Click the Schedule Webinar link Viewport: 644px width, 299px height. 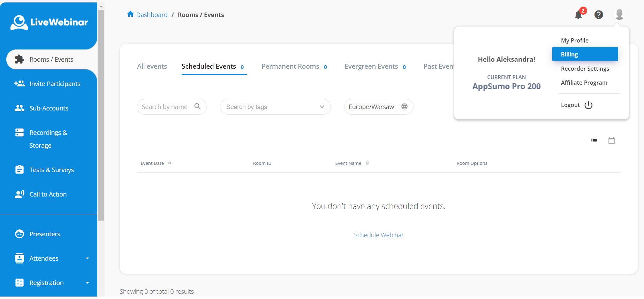379,235
